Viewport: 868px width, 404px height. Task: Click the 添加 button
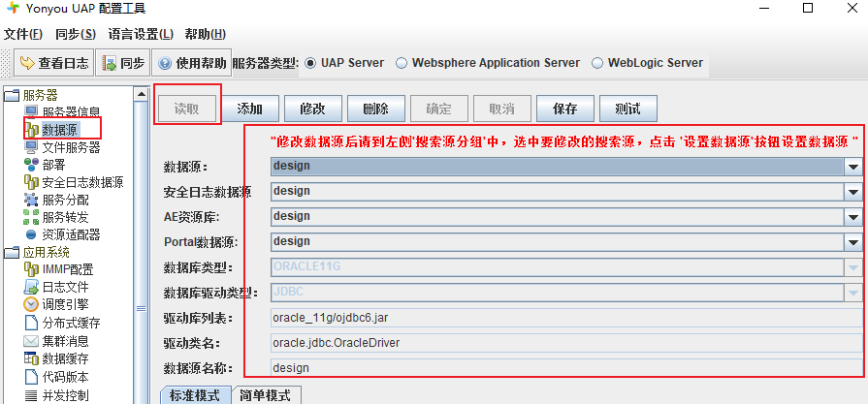[249, 109]
